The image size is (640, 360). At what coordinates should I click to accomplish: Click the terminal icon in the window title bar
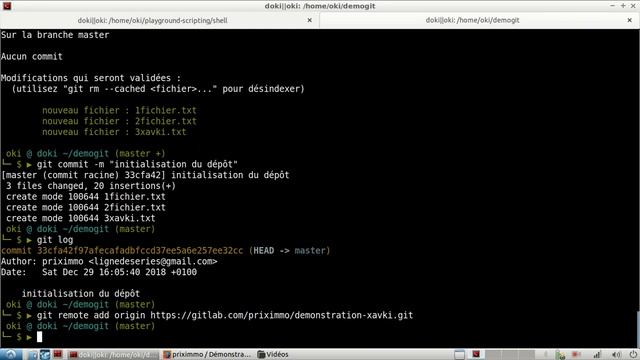coord(7,6)
